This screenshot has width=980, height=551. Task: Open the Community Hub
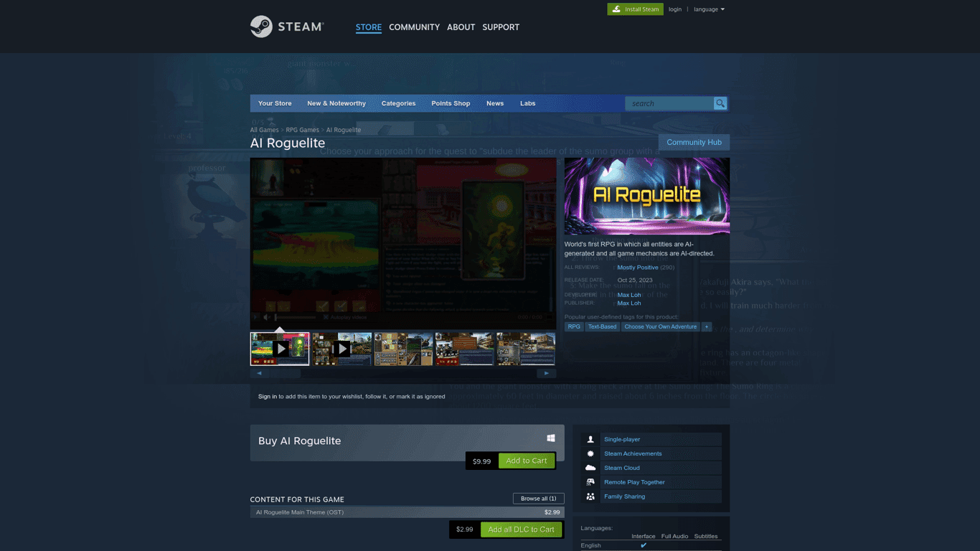point(694,142)
